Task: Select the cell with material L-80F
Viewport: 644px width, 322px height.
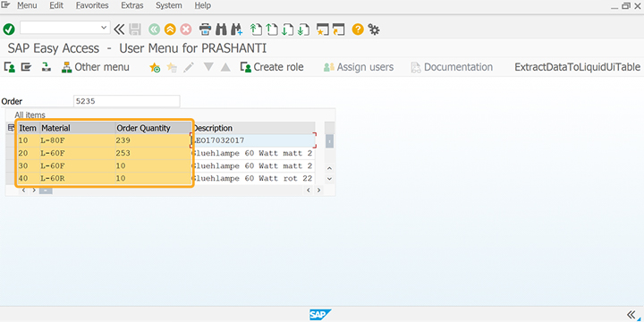Action: coord(77,140)
